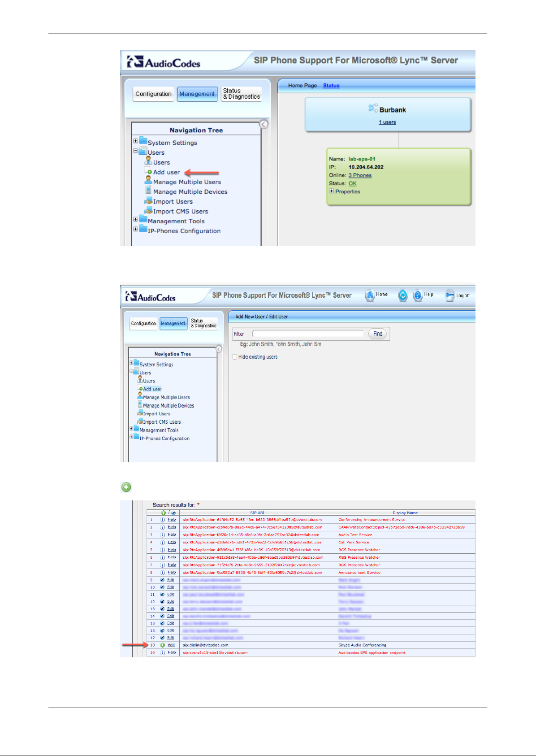Click the pencil edit icon in row 9
This screenshot has height=756, width=536.
[162, 580]
